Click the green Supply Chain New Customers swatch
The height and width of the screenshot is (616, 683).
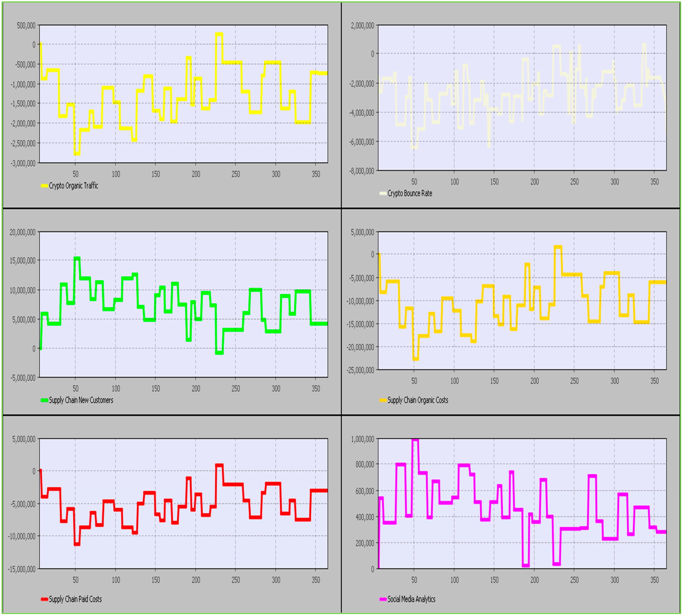pos(44,400)
